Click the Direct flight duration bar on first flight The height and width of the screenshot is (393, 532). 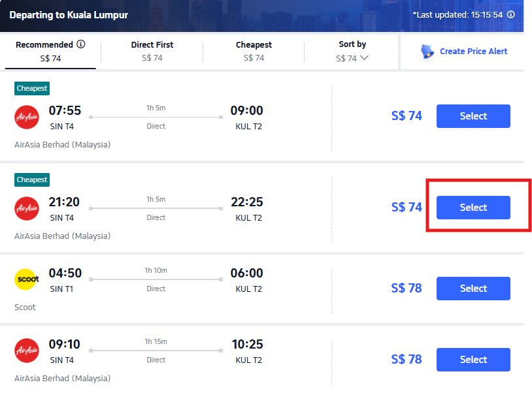[x=156, y=117]
